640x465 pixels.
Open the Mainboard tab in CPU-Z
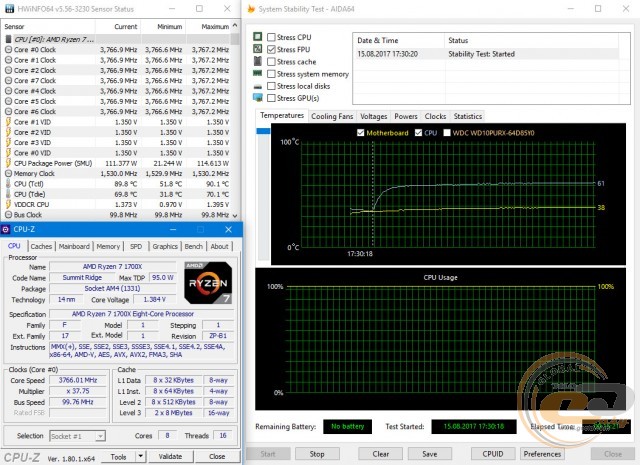pos(74,246)
